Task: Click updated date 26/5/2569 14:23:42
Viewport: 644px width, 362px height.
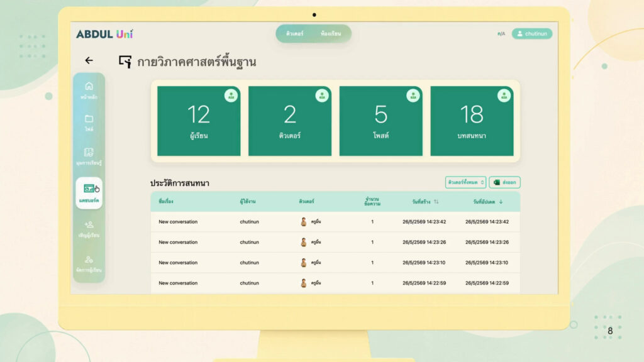Action: (x=487, y=222)
